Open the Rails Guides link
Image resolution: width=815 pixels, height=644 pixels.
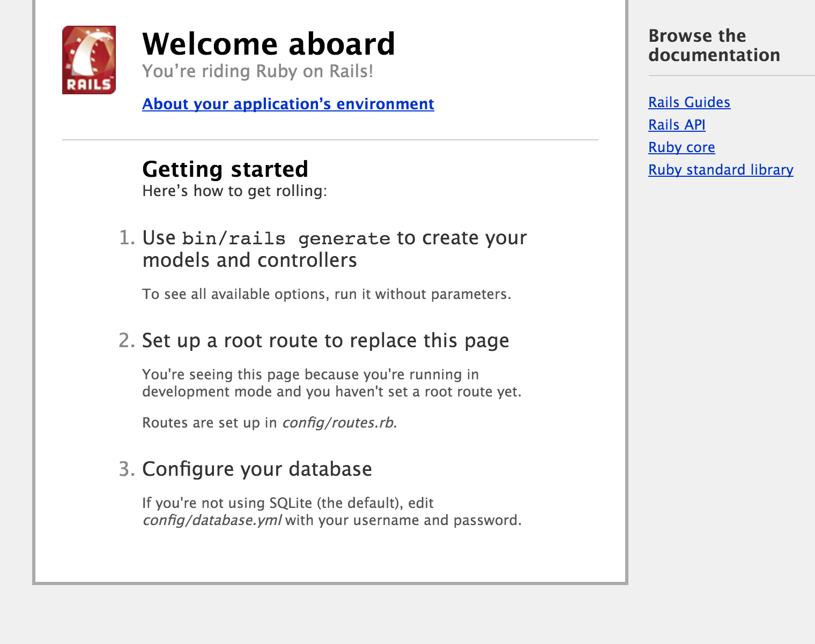[689, 102]
